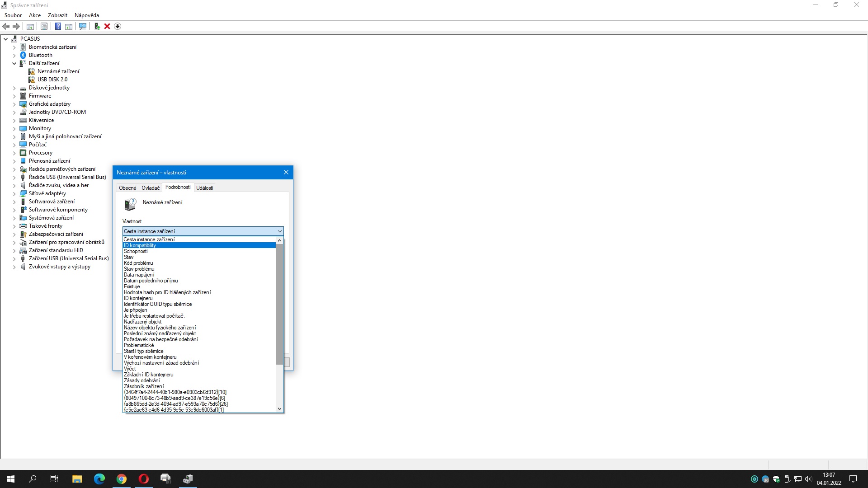Expand Síťové adaptéry category
The image size is (868, 488).
14,193
